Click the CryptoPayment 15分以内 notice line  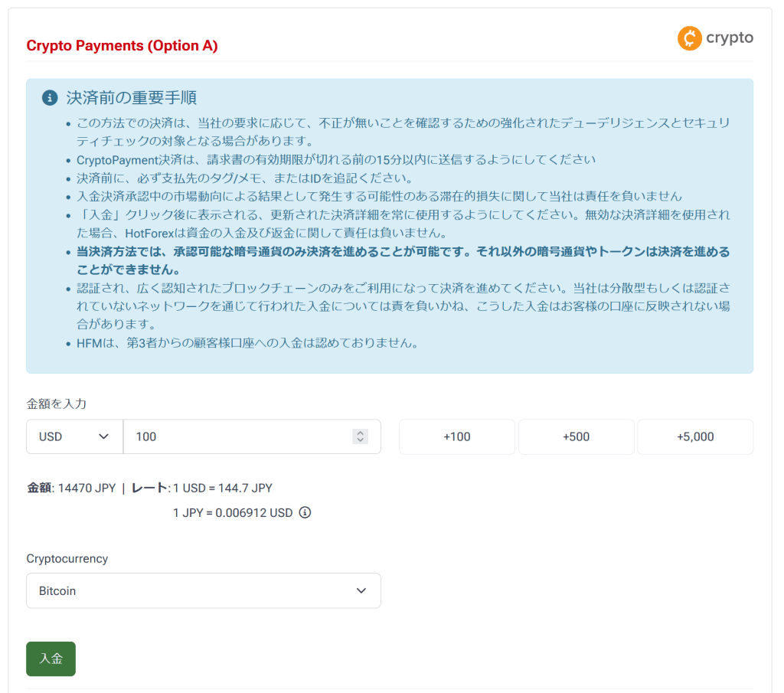coord(336,159)
